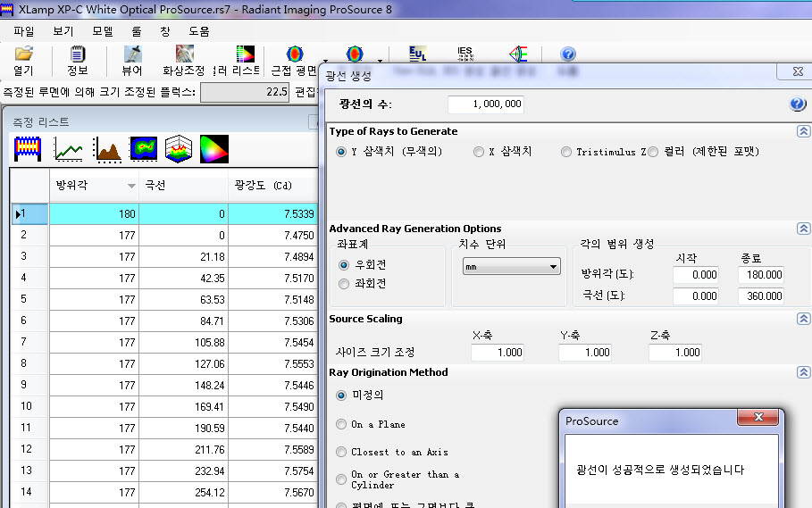
Task: Open 화상조정 image adjustment tool
Action: 184,54
